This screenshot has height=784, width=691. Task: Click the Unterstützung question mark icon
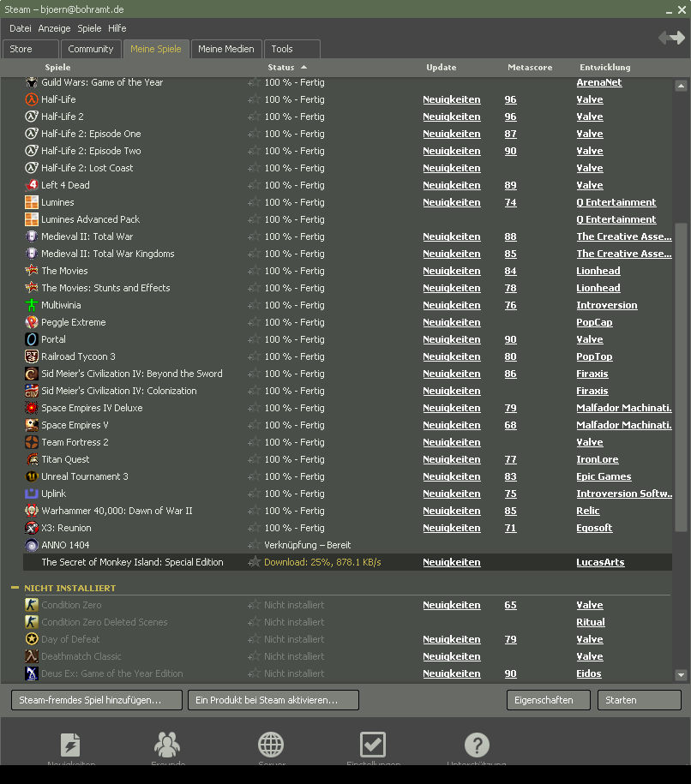pyautogui.click(x=477, y=745)
